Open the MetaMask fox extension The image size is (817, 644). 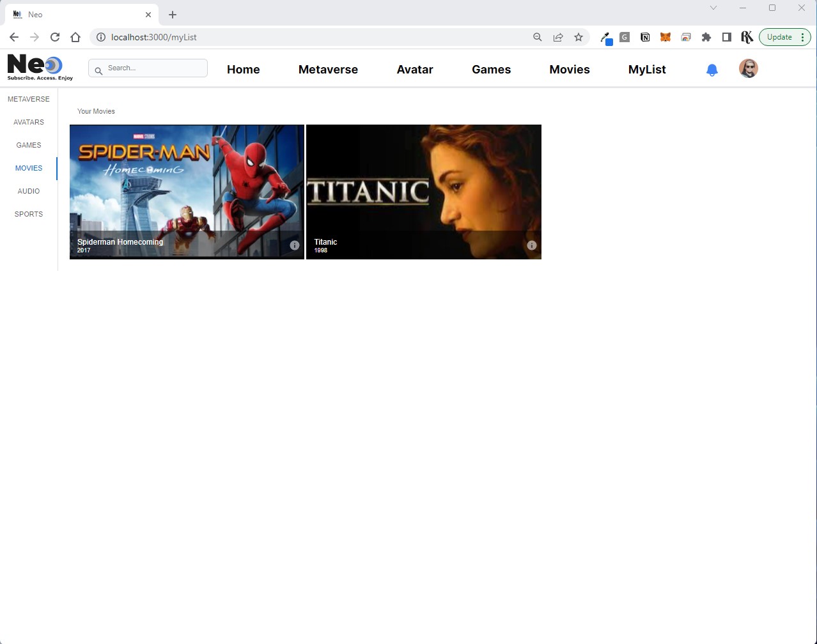click(665, 37)
